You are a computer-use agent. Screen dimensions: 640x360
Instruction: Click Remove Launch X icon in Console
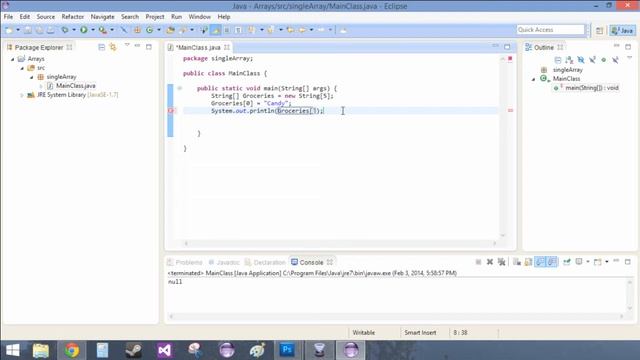[x=489, y=262]
